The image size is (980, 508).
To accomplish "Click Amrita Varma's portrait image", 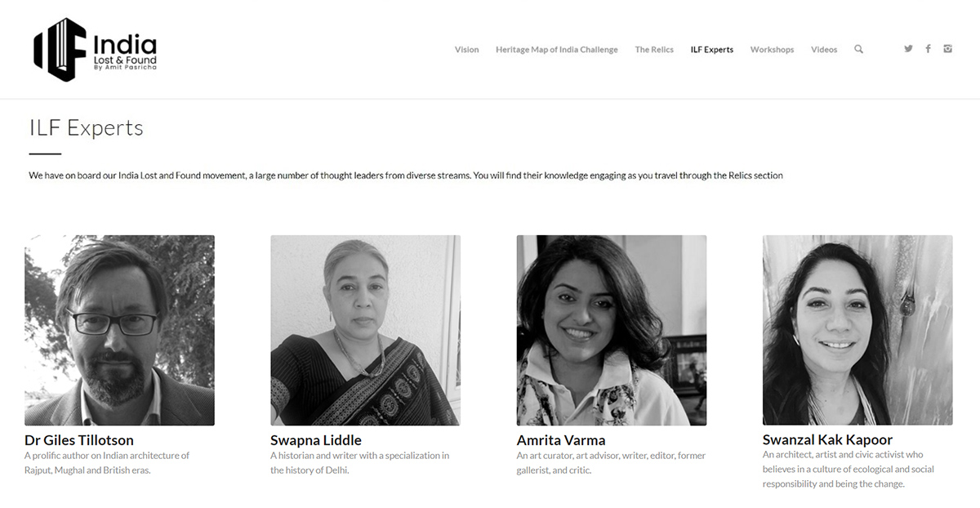I will tap(611, 329).
